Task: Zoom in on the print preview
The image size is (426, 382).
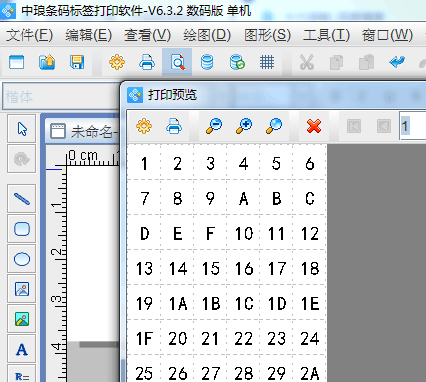Action: pos(244,126)
